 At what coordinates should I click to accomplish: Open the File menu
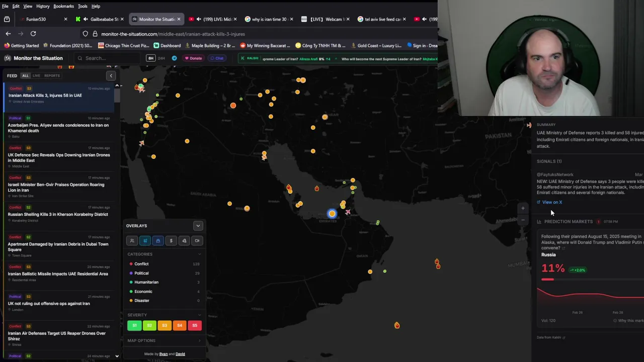coord(5,6)
